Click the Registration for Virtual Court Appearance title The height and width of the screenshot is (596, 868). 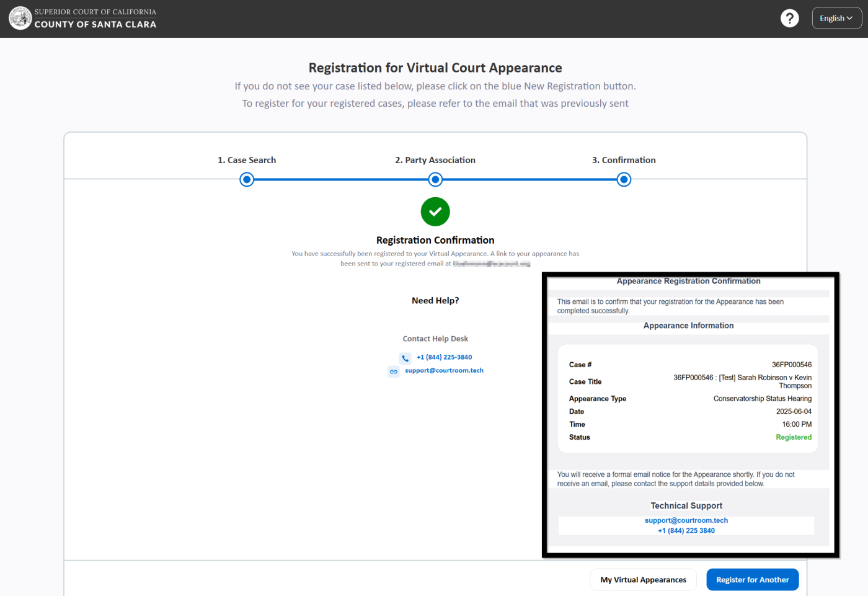click(x=435, y=68)
